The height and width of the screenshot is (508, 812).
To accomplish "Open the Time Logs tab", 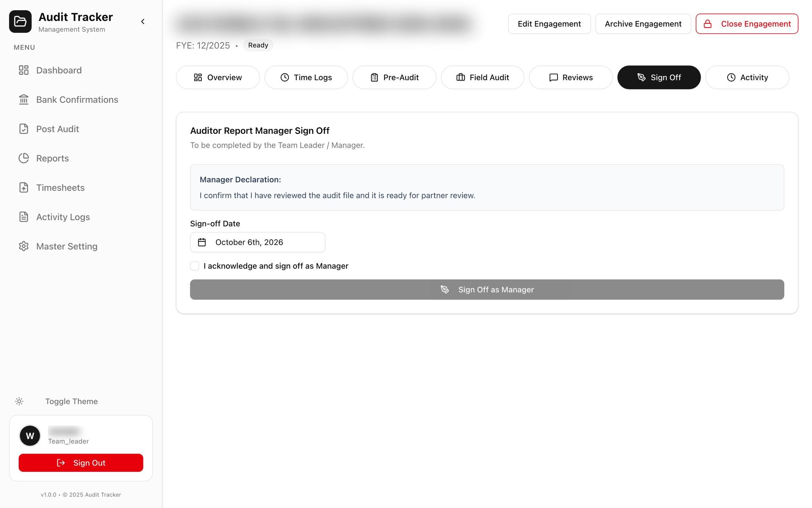I will pyautogui.click(x=306, y=77).
